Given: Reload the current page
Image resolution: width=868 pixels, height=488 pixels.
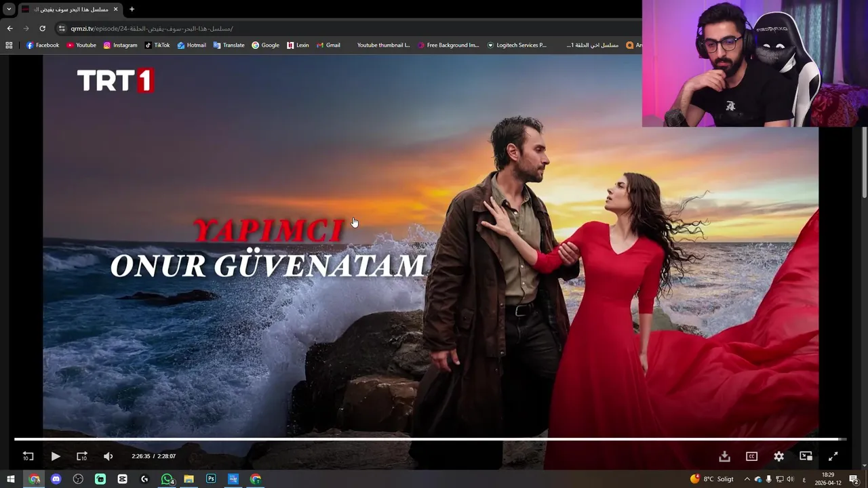Looking at the screenshot, I should 42,28.
